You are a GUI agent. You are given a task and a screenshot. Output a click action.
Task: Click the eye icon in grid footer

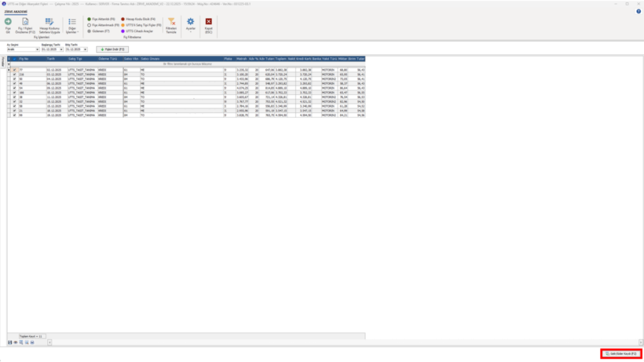16,343
